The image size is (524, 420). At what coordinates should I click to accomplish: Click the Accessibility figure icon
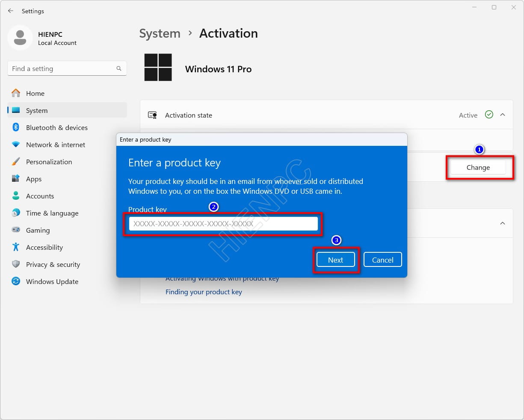[16, 247]
